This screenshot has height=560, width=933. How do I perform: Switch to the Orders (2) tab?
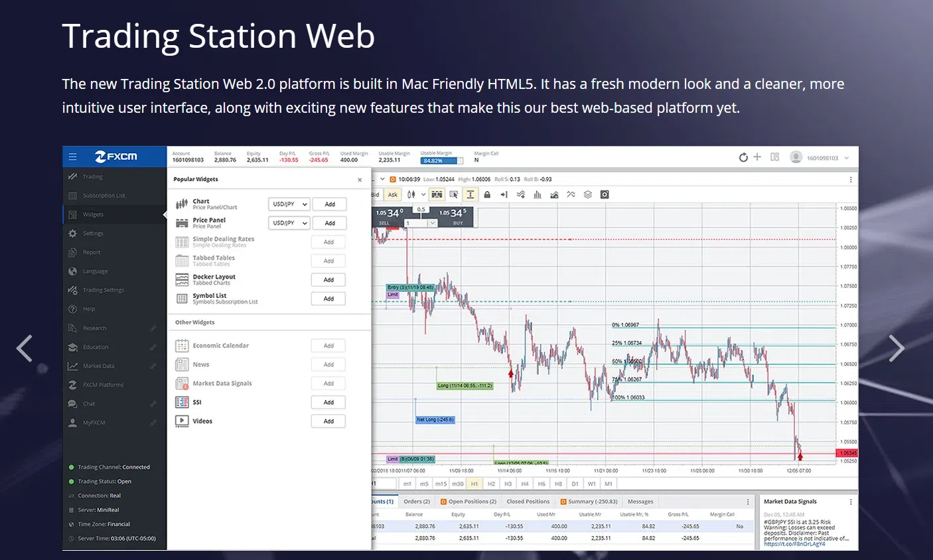point(417,502)
